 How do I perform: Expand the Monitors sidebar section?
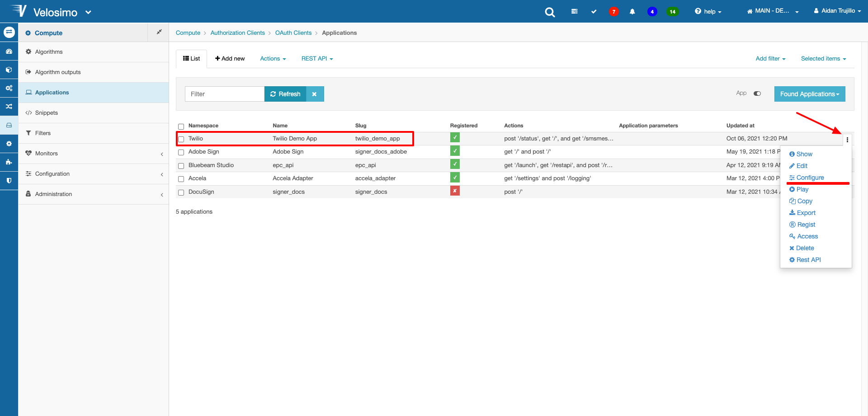point(94,154)
